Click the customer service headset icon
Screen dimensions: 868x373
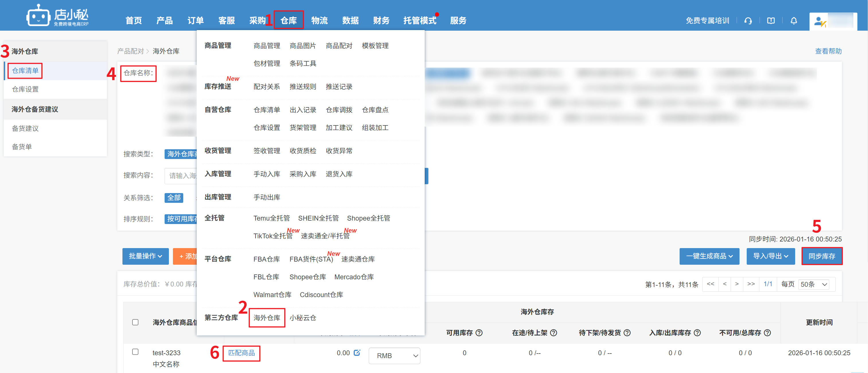(748, 21)
